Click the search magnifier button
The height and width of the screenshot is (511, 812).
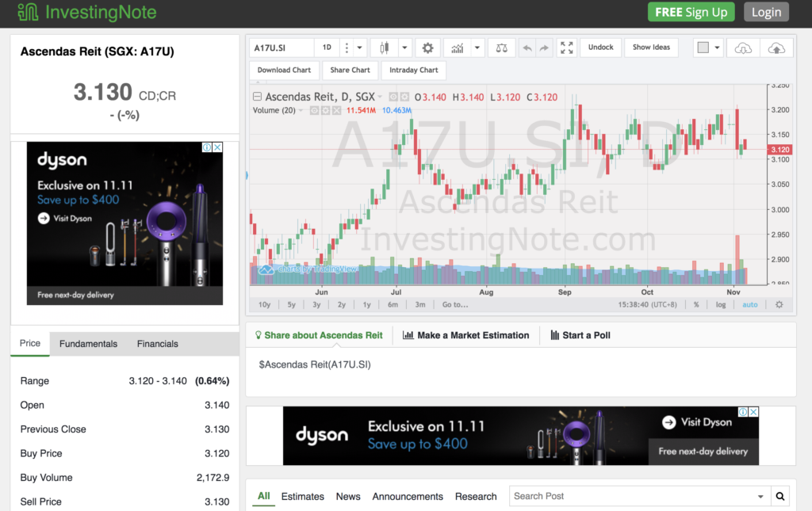coord(780,497)
